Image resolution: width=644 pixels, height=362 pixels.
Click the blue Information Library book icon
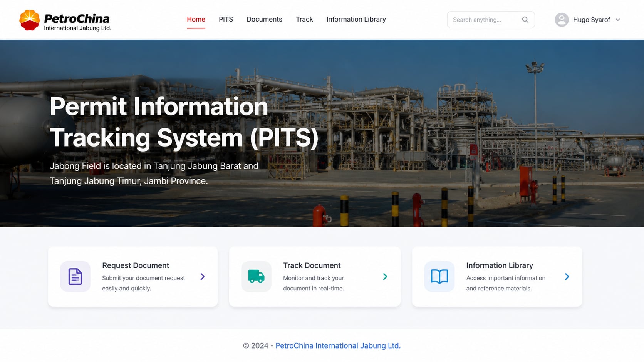pyautogui.click(x=439, y=277)
